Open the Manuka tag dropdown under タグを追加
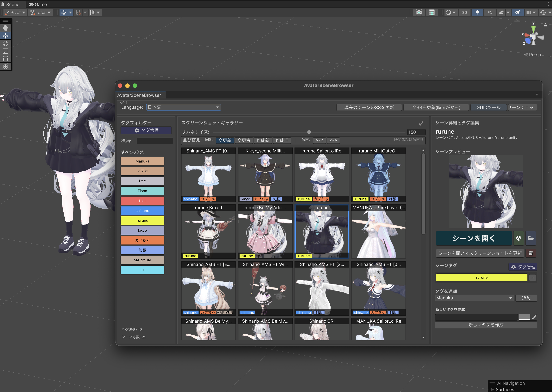The image size is (552, 392). [474, 298]
